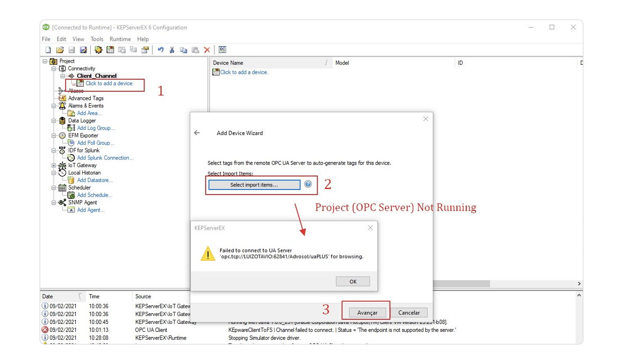Click the event log scroll-up arrow
The width and height of the screenshot is (623, 364).
pos(579,296)
